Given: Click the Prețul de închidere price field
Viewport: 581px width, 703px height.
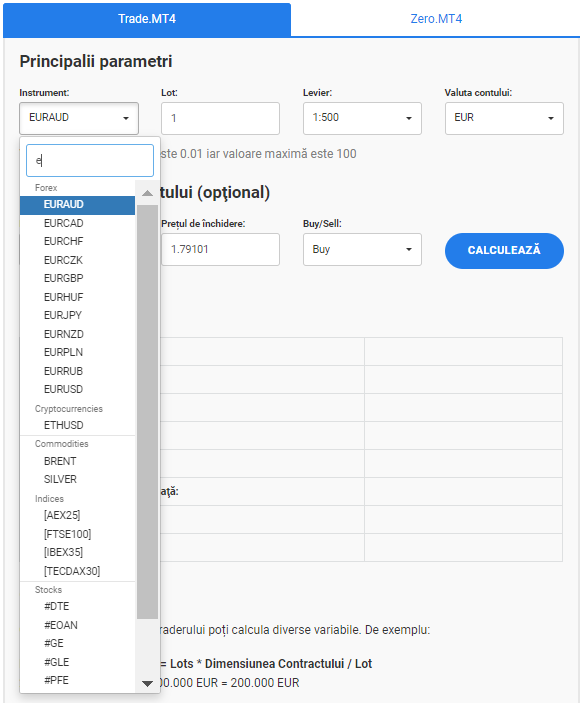Looking at the screenshot, I should click(221, 249).
